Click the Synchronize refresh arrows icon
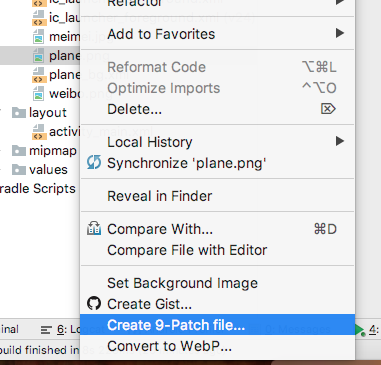 (x=94, y=163)
